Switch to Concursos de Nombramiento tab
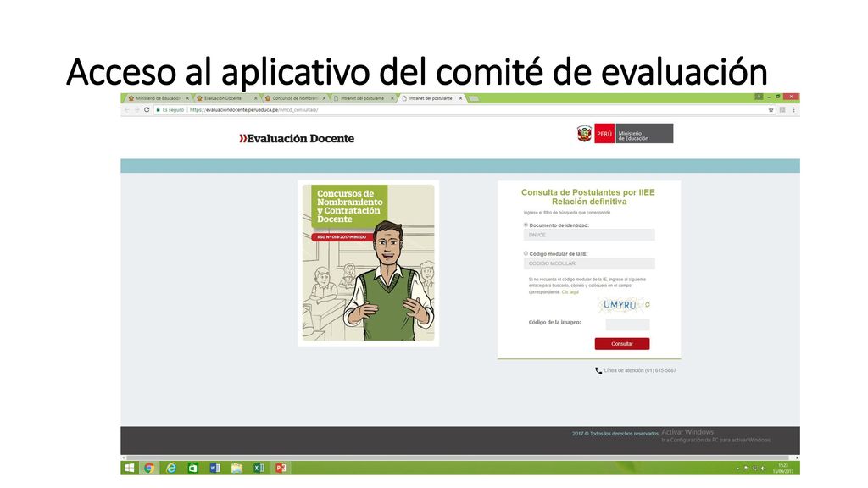 click(294, 98)
